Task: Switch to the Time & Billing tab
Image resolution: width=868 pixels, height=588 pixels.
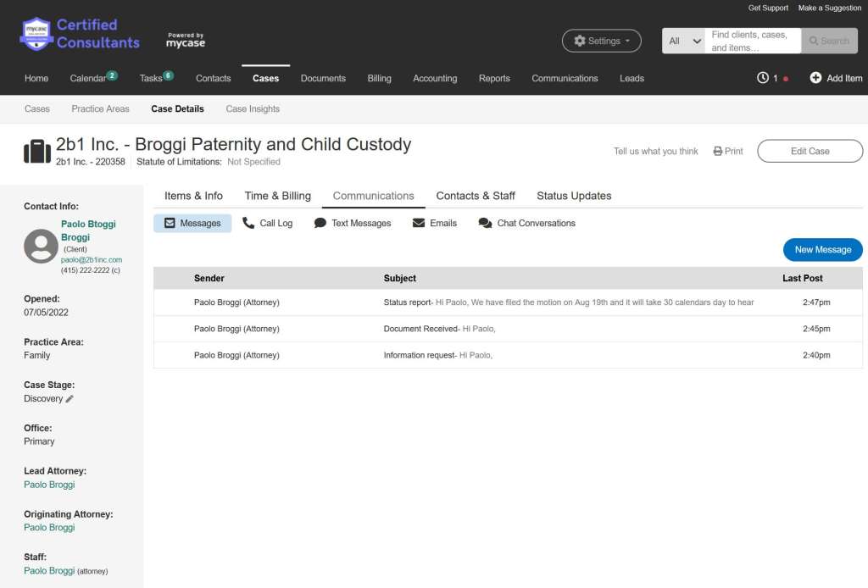Action: tap(278, 196)
